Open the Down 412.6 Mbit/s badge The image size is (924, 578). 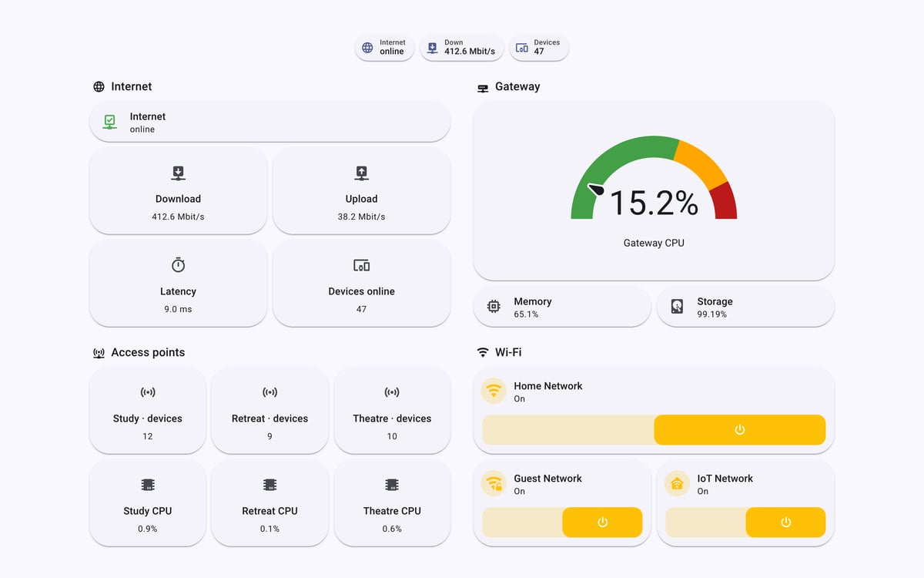click(x=462, y=48)
